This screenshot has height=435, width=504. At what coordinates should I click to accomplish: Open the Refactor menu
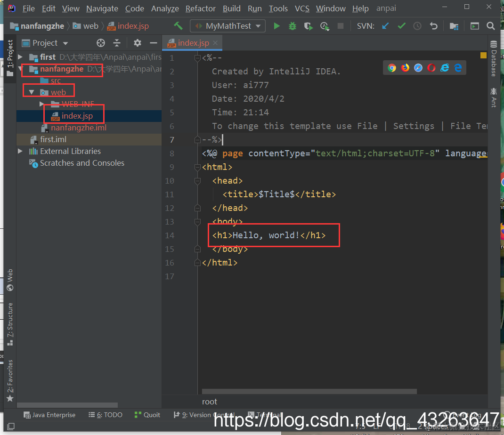click(x=200, y=8)
